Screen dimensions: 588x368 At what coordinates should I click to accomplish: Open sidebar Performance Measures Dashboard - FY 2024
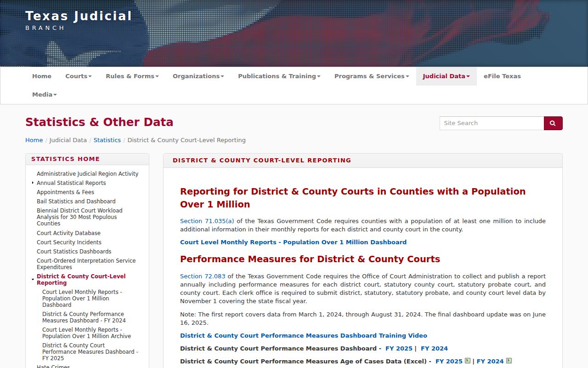(84, 317)
